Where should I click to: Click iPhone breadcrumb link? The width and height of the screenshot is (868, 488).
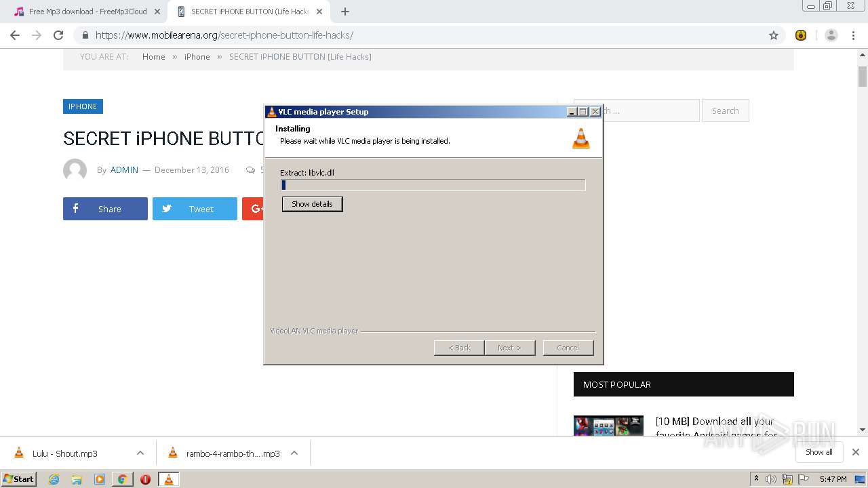tap(197, 57)
